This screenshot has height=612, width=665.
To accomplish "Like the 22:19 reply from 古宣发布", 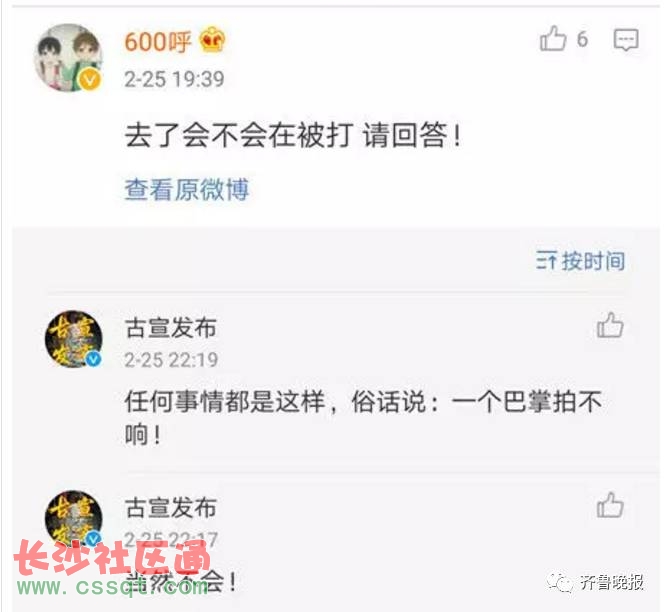I will pos(610,325).
